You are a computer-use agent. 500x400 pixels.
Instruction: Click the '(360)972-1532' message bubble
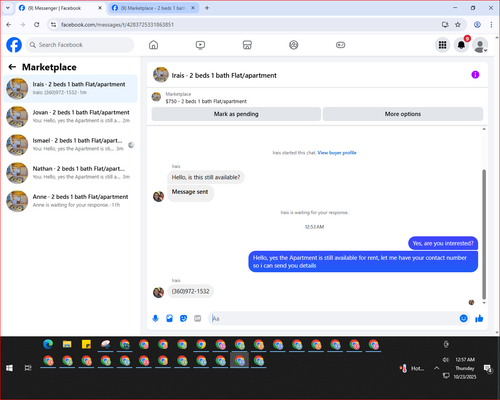(x=190, y=291)
